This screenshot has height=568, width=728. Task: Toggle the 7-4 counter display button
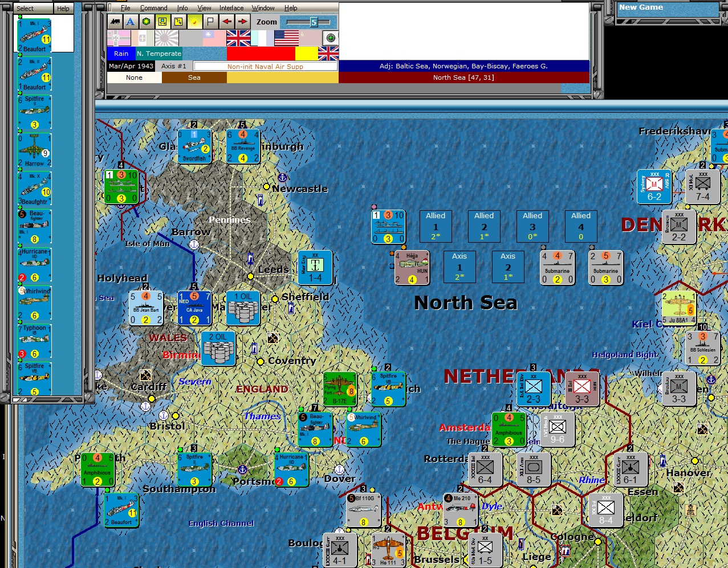point(178,21)
